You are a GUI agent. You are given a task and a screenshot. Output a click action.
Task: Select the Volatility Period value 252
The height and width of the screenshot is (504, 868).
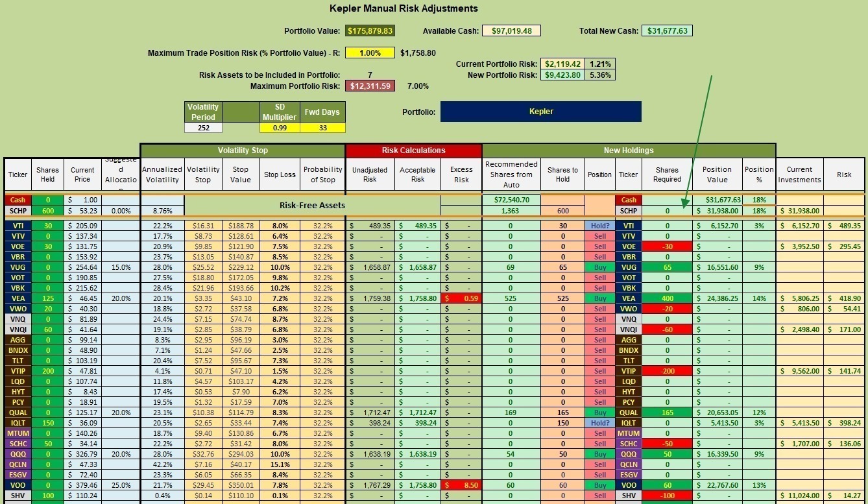click(x=203, y=128)
